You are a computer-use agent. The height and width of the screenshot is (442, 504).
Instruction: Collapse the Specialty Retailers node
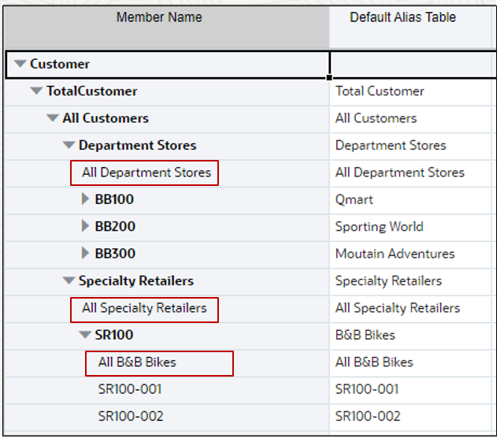click(x=69, y=281)
